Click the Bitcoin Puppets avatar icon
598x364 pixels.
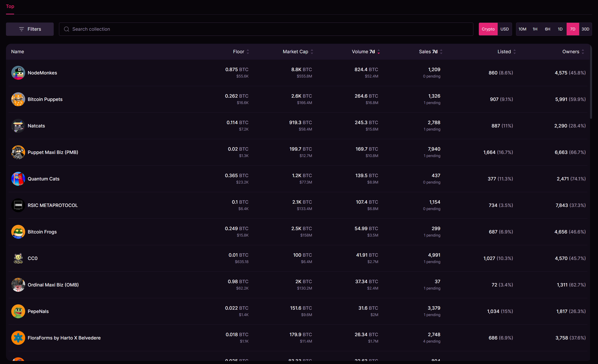18,99
